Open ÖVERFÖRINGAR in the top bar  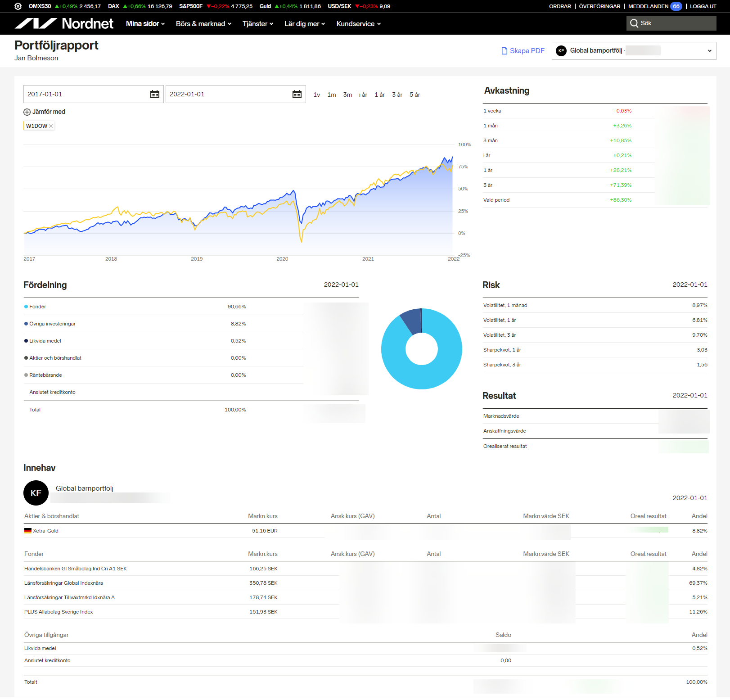(x=599, y=6)
